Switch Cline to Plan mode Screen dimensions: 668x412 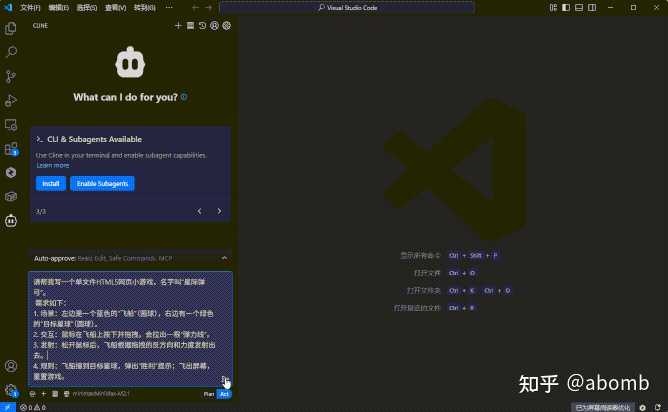[209, 394]
